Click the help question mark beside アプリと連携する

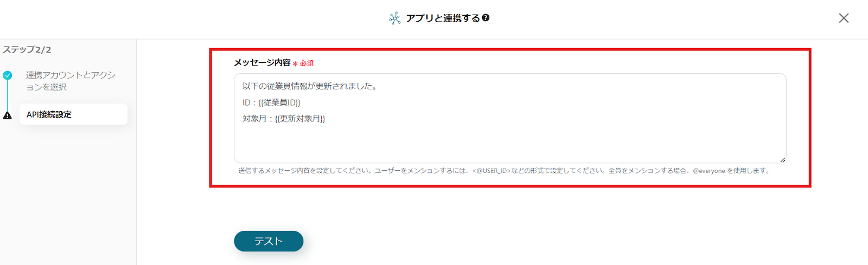point(486,18)
